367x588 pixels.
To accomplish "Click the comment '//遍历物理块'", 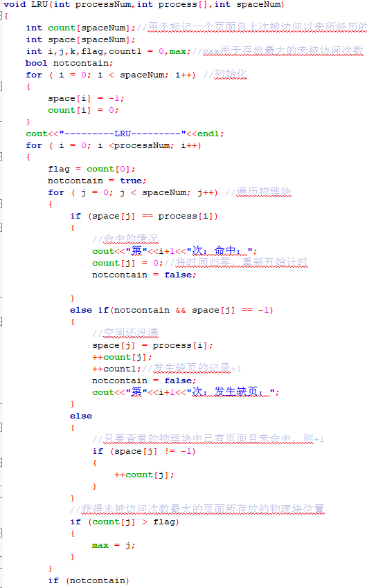I will (x=258, y=192).
